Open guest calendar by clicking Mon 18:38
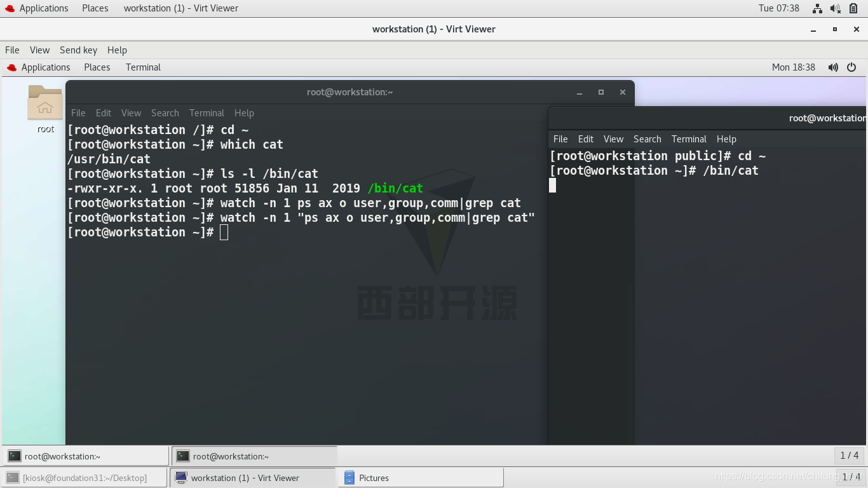The width and height of the screenshot is (868, 488). point(794,67)
